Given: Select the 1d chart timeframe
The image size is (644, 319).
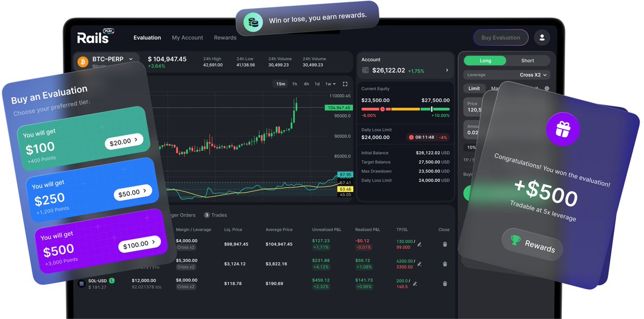Looking at the screenshot, I should (x=317, y=84).
